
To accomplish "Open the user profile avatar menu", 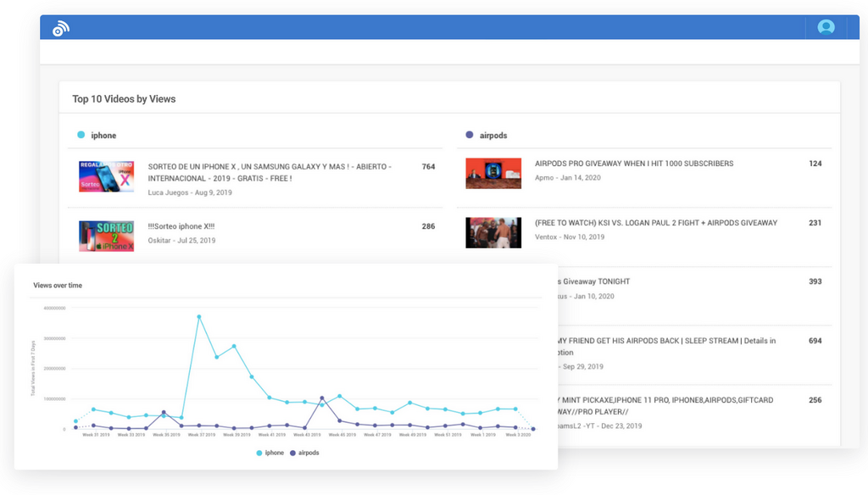I will coord(826,27).
